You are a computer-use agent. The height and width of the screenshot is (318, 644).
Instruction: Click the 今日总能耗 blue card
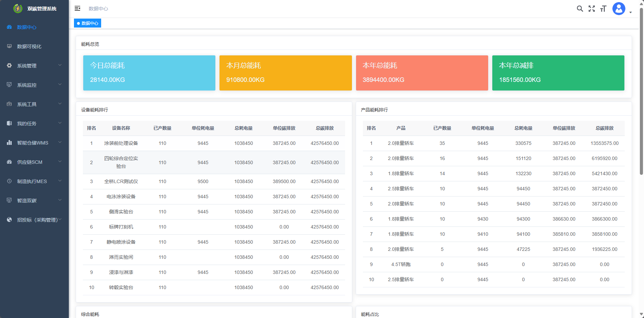[149, 73]
